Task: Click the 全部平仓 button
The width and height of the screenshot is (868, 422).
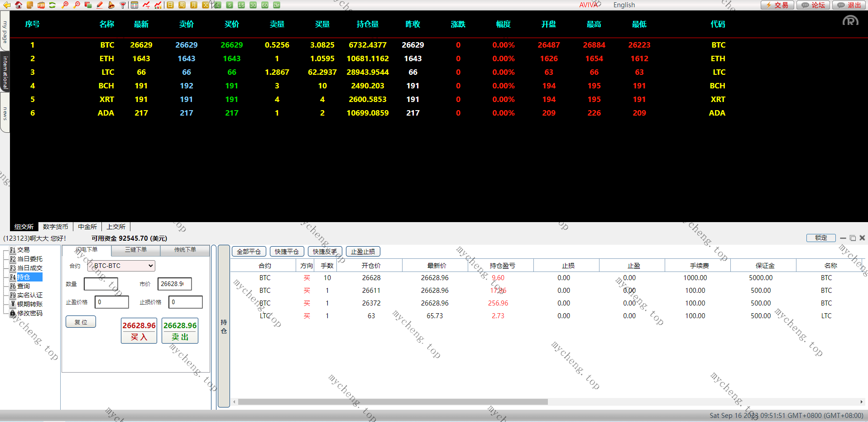Action: pyautogui.click(x=249, y=252)
